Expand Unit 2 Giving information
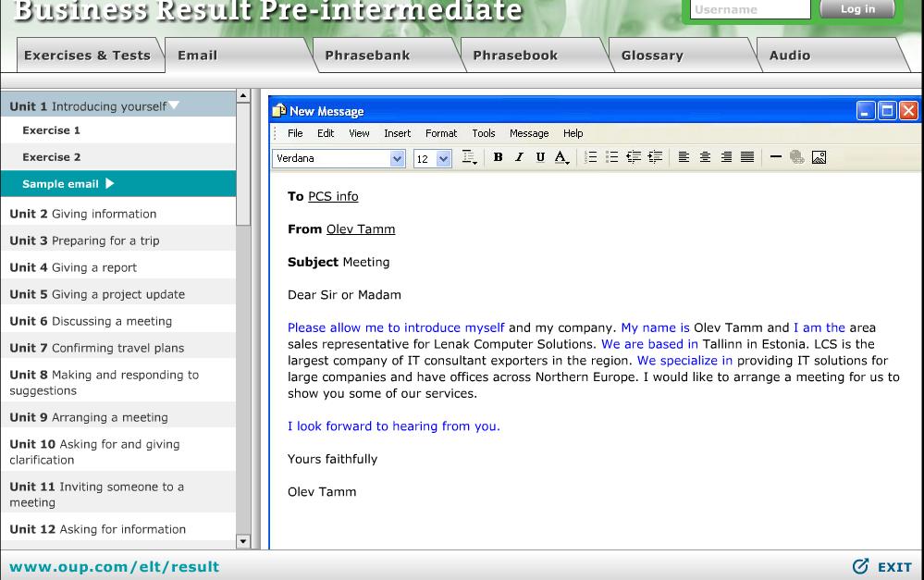This screenshot has width=924, height=580. pyautogui.click(x=118, y=214)
